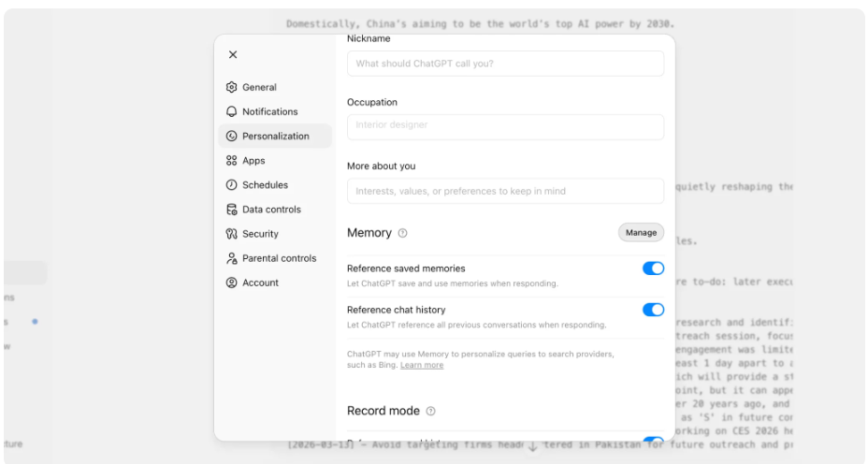Open the Learn more link
Viewport: 868px width, 464px height.
coord(422,365)
